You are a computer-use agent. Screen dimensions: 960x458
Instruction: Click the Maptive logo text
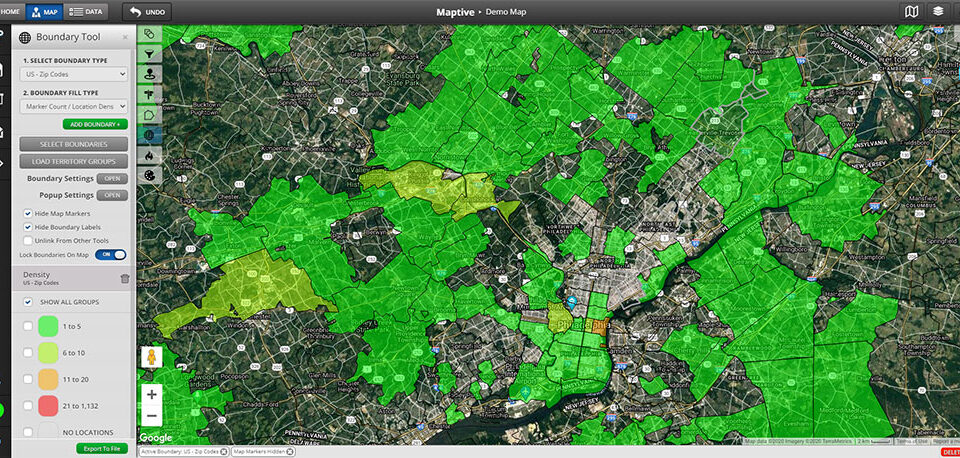(455, 12)
